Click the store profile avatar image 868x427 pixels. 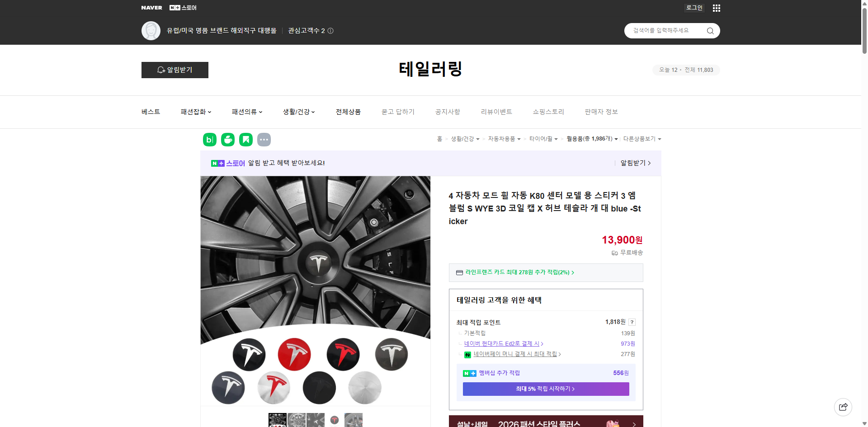pyautogui.click(x=151, y=31)
